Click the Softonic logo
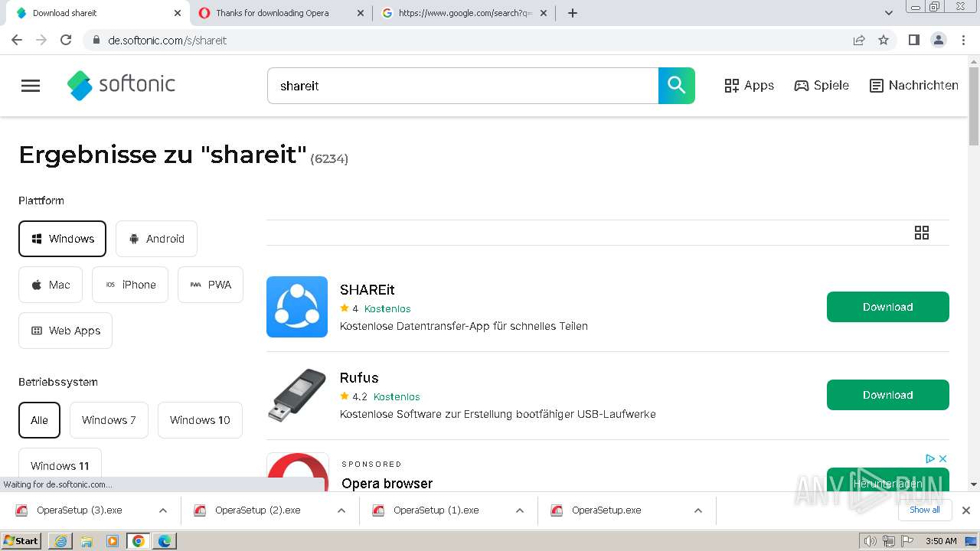Screen dimensions: 980x551 [x=122, y=85]
